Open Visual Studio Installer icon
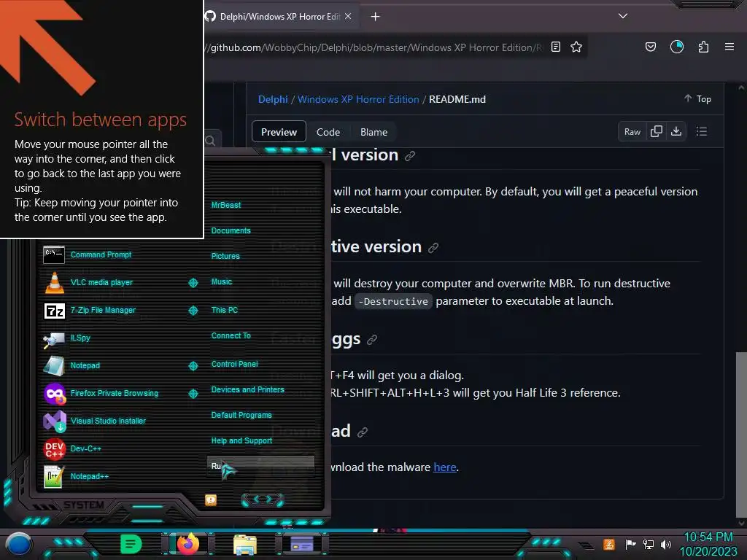Screen dimensions: 747x560 55,421
